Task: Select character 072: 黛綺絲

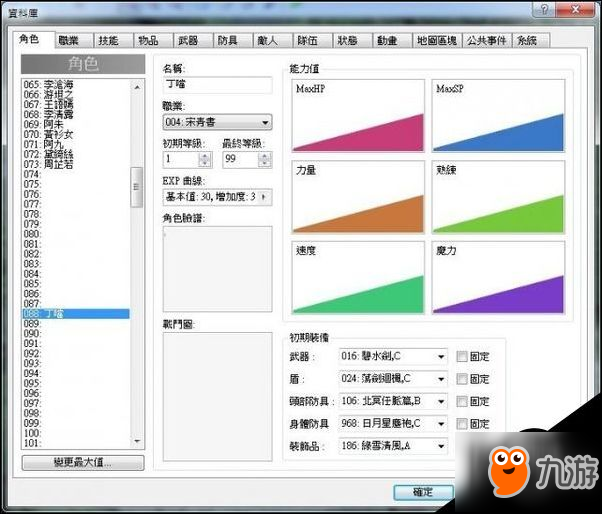Action: pos(76,154)
